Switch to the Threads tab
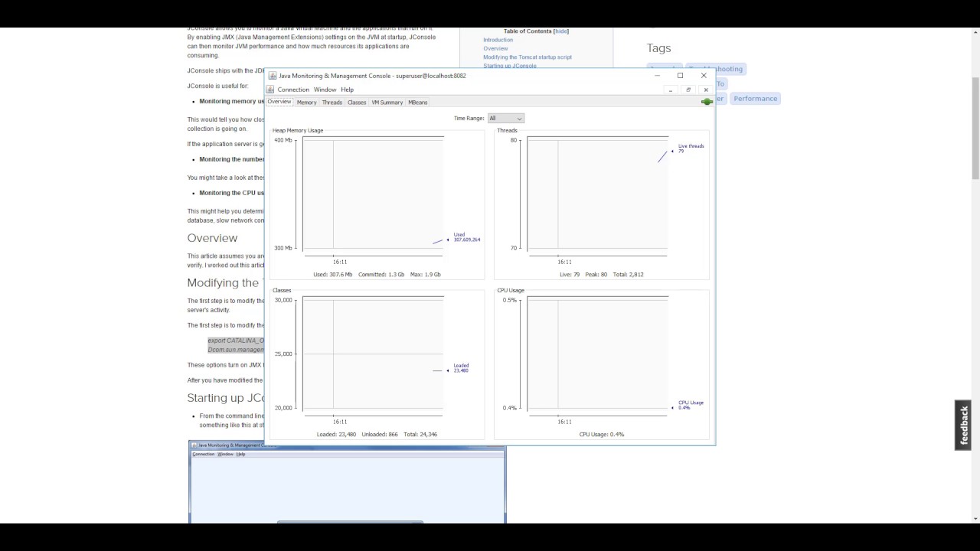Image resolution: width=980 pixels, height=551 pixels. point(332,102)
